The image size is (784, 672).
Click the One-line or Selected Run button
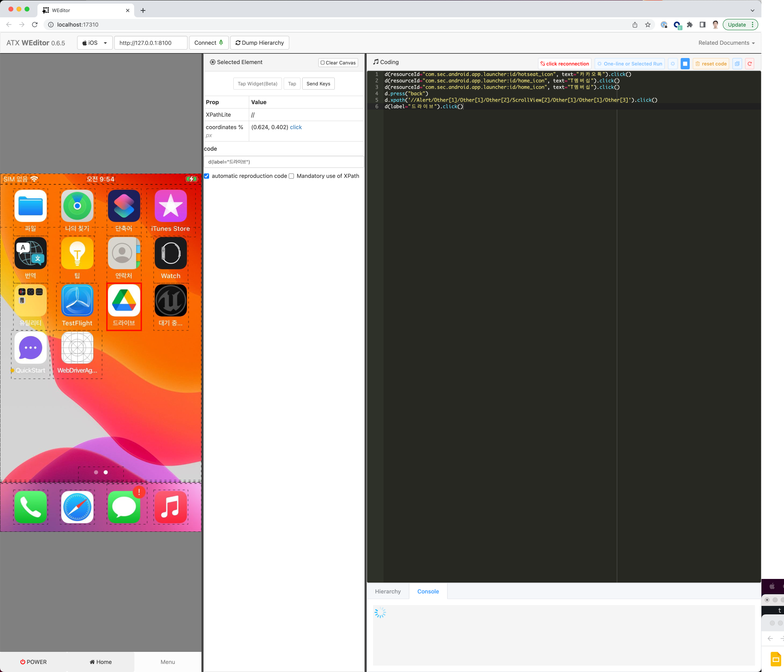[629, 63]
